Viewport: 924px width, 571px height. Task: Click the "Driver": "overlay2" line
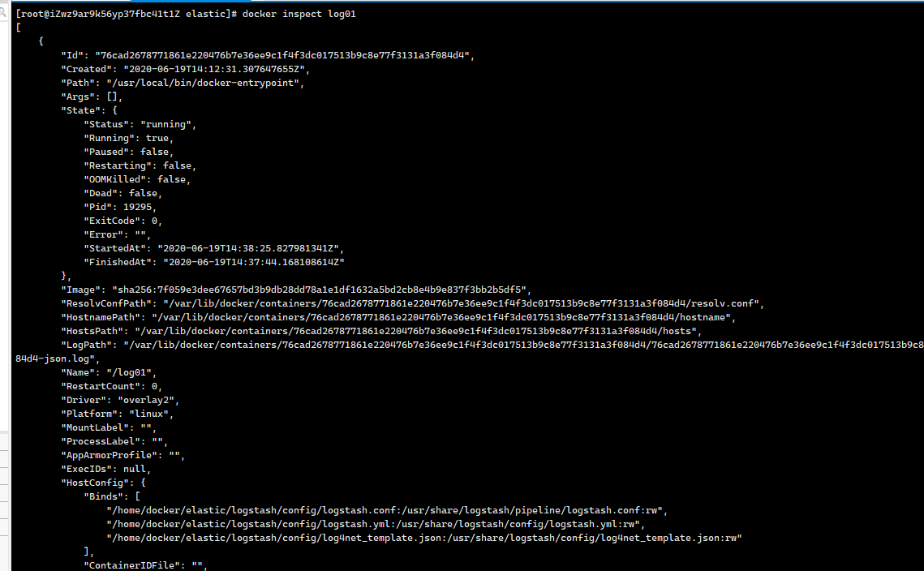(119, 400)
